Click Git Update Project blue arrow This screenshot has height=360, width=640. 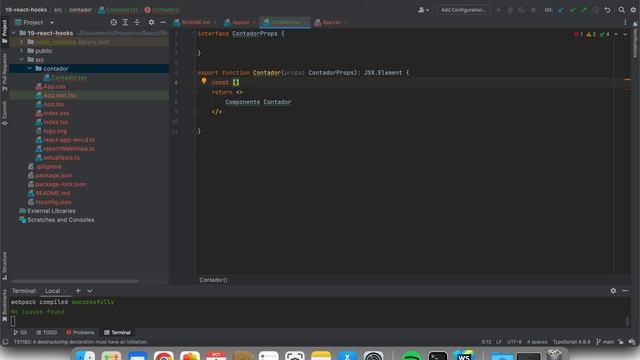[x=561, y=10]
